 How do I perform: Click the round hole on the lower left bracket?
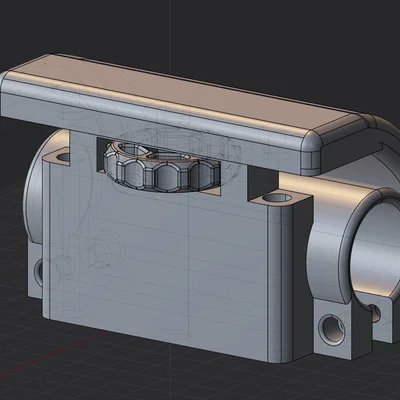coord(39,272)
